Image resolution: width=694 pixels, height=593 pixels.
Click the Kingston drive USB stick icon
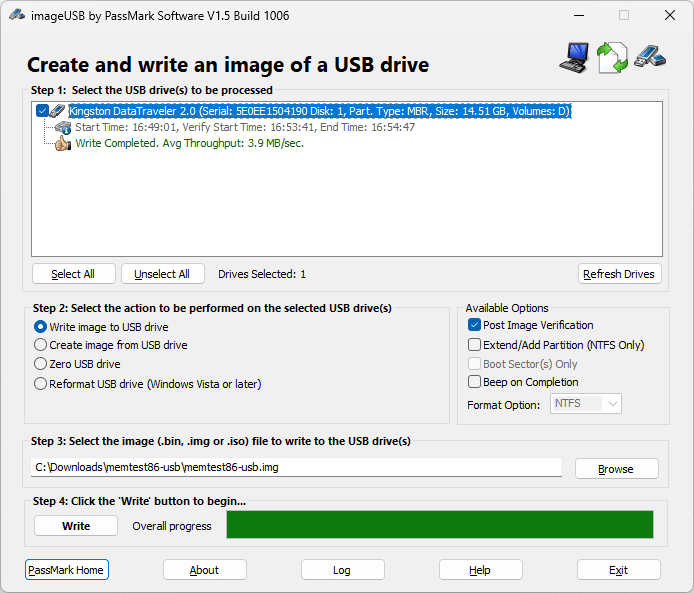point(57,111)
